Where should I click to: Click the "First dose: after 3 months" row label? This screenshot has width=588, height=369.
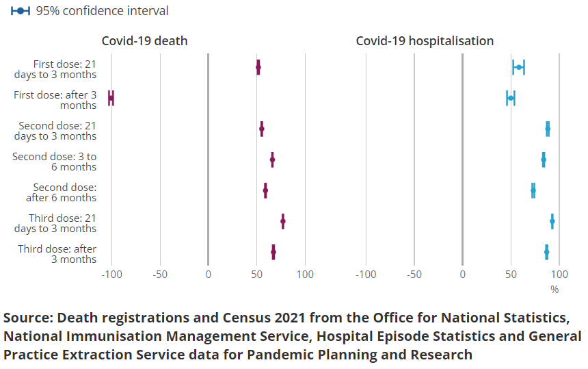55,100
